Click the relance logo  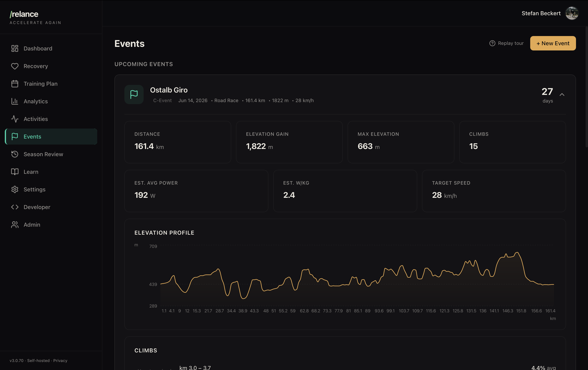tap(24, 14)
